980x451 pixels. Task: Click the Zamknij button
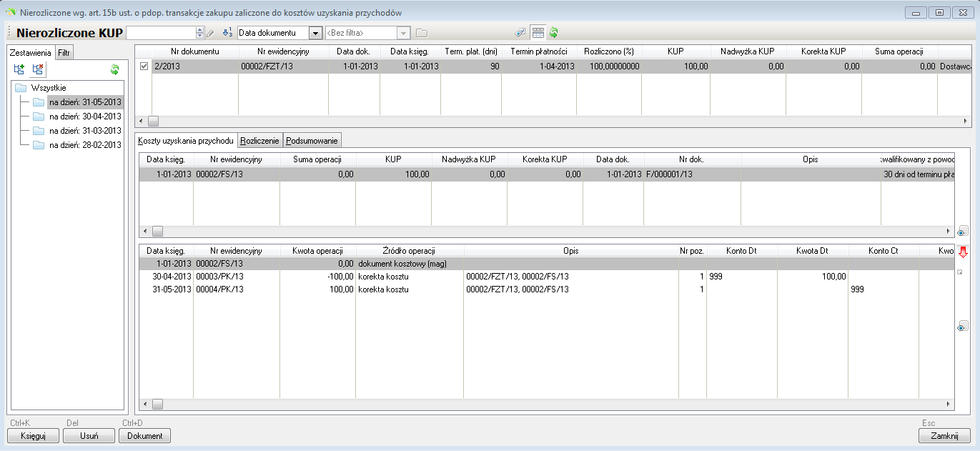(944, 436)
